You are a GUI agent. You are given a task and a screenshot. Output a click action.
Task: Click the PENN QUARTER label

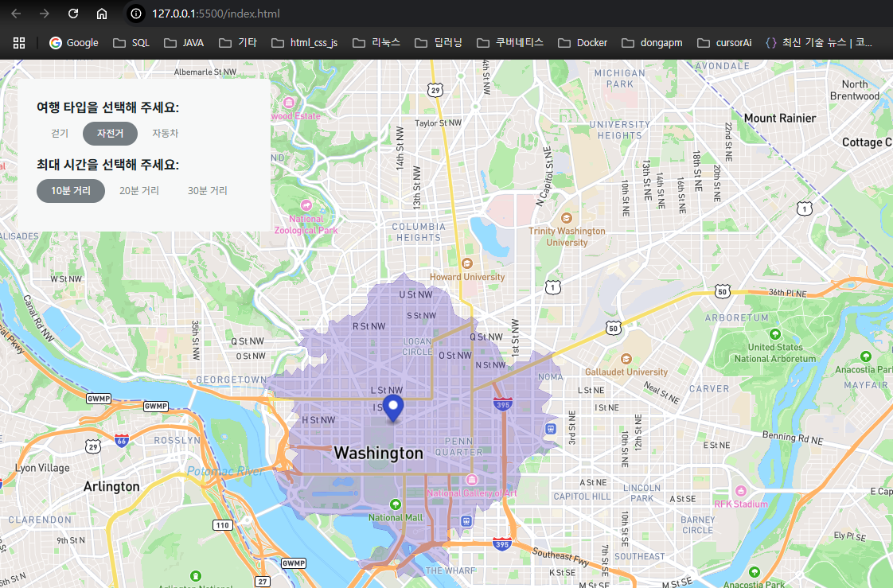tap(459, 446)
